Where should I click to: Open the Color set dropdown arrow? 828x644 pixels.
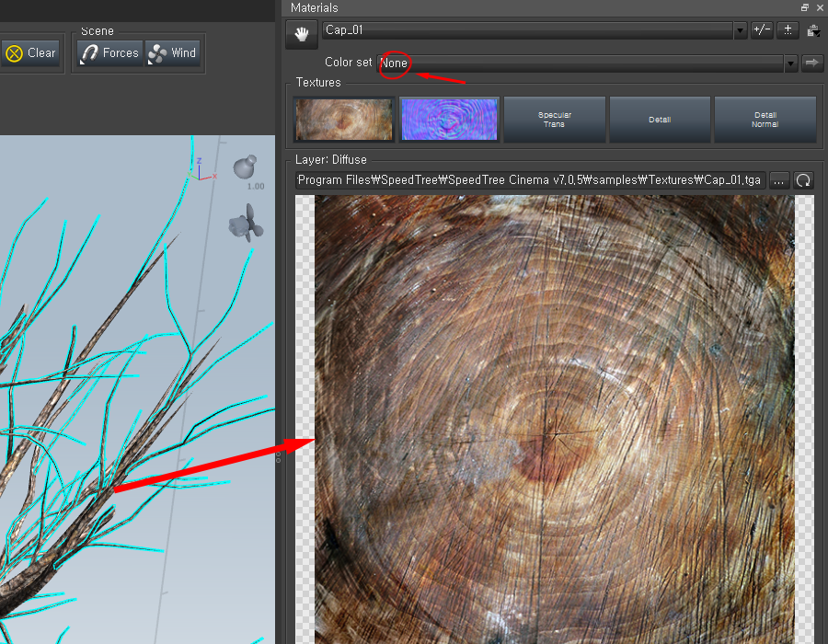pyautogui.click(x=790, y=63)
